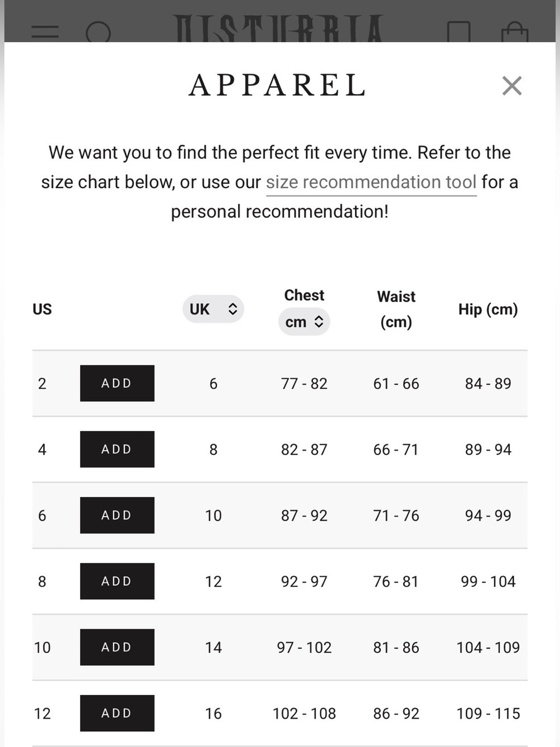This screenshot has height=747, width=560.
Task: Tap the Disturbia logo
Action: [278, 29]
